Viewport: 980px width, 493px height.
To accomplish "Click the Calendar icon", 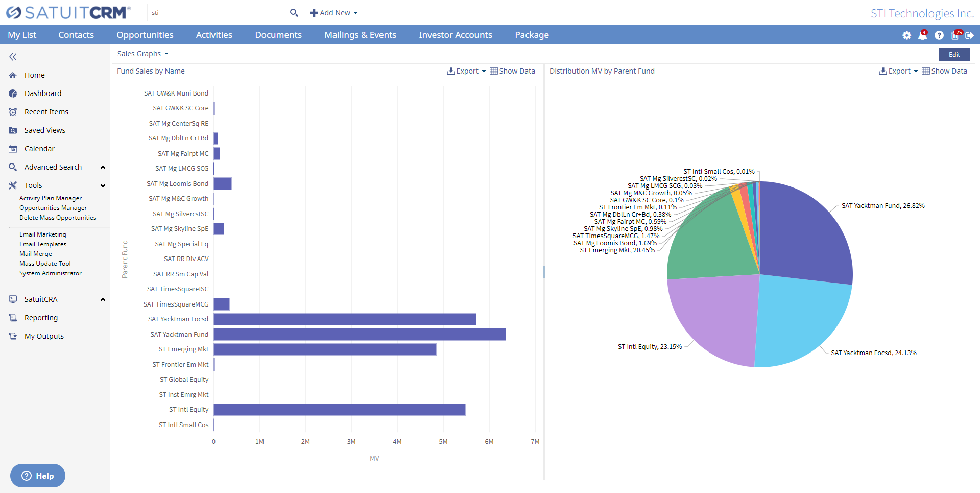I will [13, 149].
